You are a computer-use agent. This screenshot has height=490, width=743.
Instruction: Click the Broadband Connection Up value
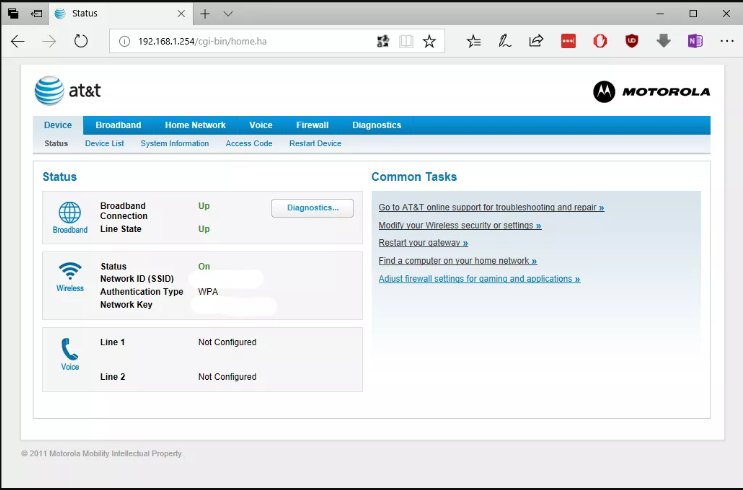tap(204, 206)
